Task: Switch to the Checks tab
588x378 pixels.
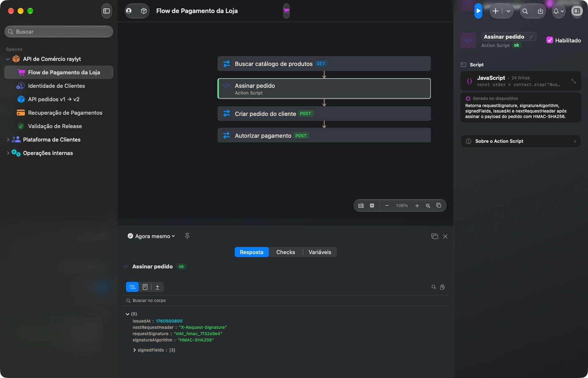Action: point(286,252)
